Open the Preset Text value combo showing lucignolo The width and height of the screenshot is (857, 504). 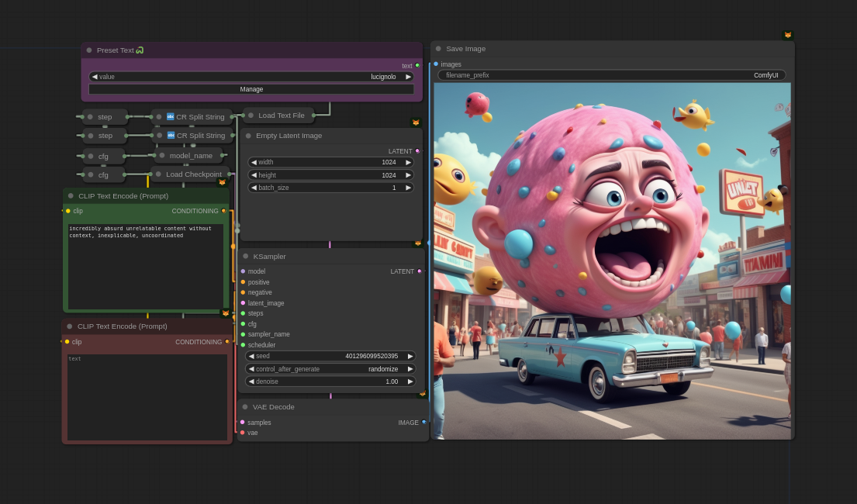coord(251,77)
